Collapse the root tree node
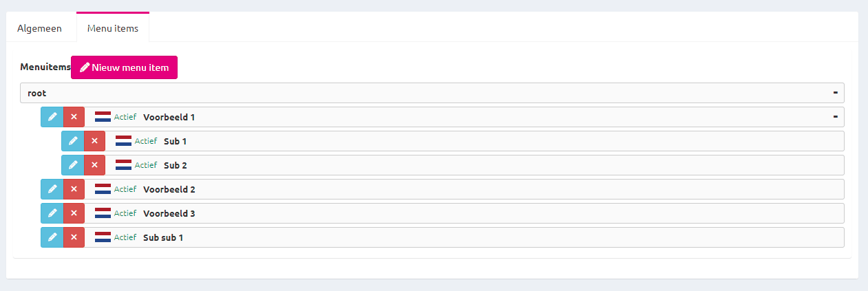868x291 pixels. click(835, 92)
